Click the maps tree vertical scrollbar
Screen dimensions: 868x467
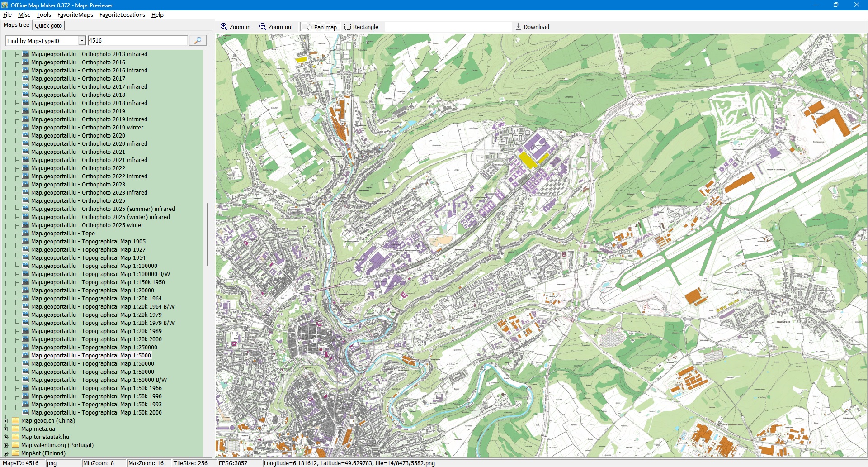207,235
